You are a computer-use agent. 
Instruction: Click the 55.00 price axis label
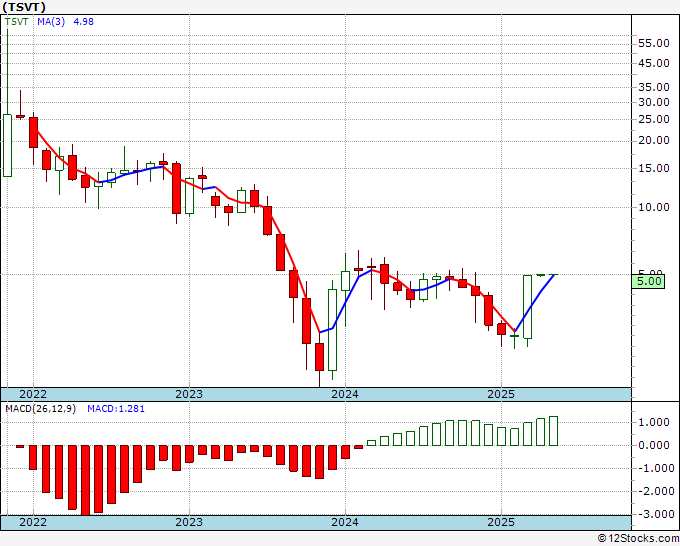click(x=654, y=43)
